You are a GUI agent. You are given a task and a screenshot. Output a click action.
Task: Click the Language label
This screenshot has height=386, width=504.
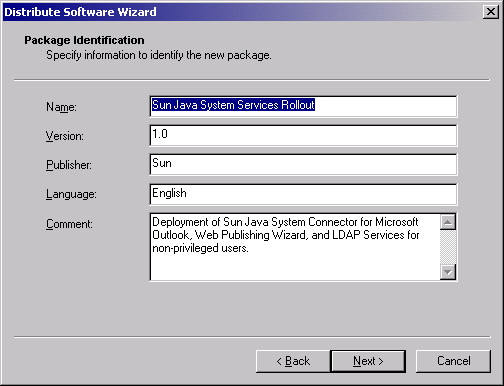71,194
